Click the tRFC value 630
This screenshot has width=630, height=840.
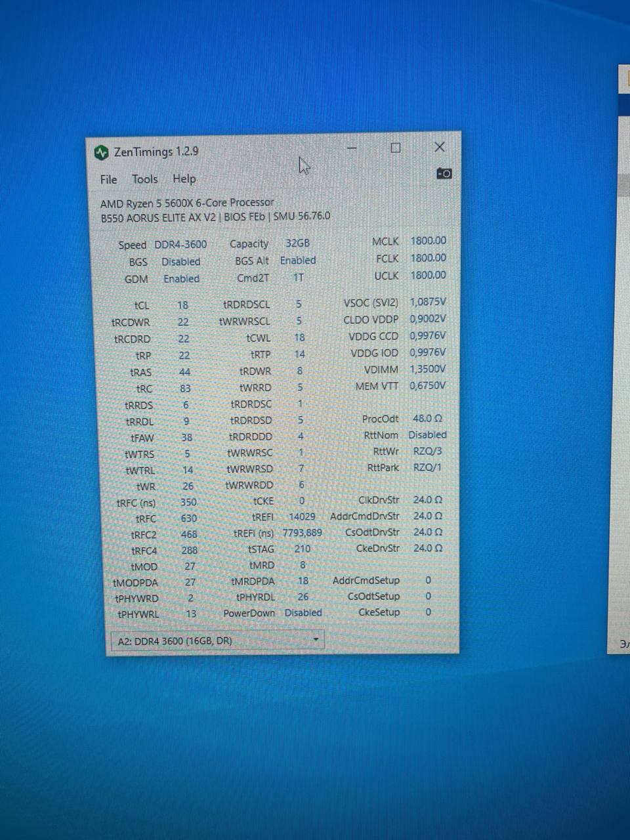188,518
